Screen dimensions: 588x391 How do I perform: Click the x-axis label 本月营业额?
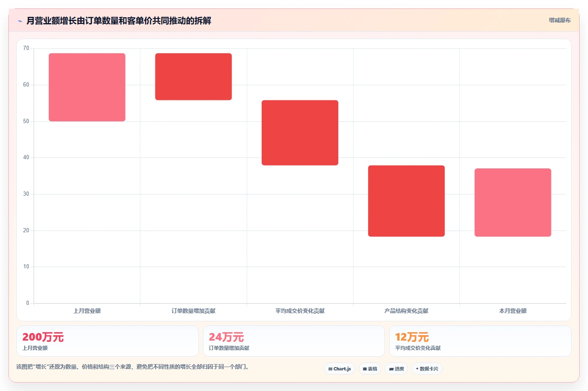click(x=513, y=311)
